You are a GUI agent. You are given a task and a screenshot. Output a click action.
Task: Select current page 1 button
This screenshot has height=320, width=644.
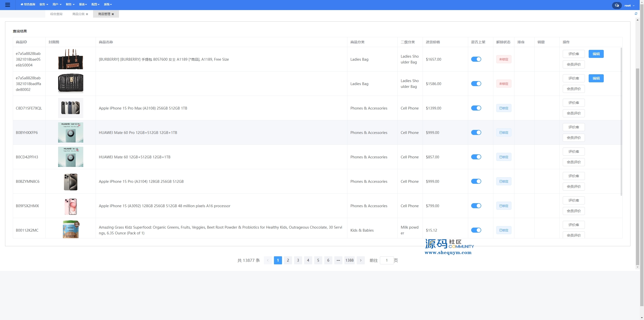pyautogui.click(x=278, y=260)
